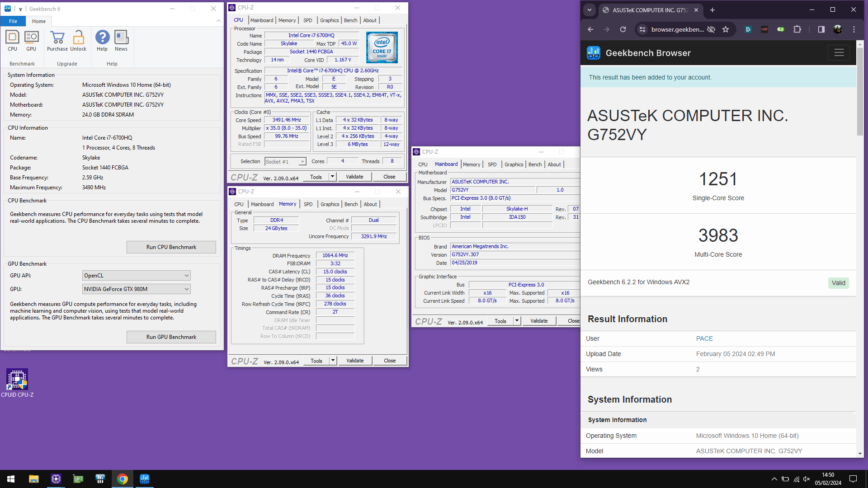Switch to SPD tab in top CPU-Z window

[x=308, y=20]
